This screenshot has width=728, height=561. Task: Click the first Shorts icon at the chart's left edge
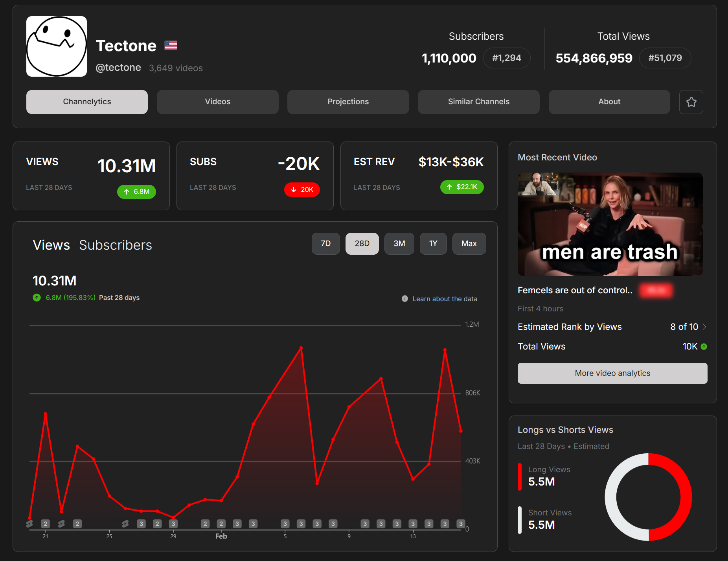point(29,524)
